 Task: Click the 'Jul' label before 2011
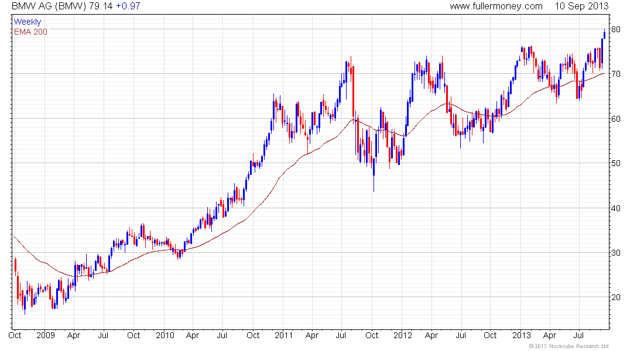point(222,335)
